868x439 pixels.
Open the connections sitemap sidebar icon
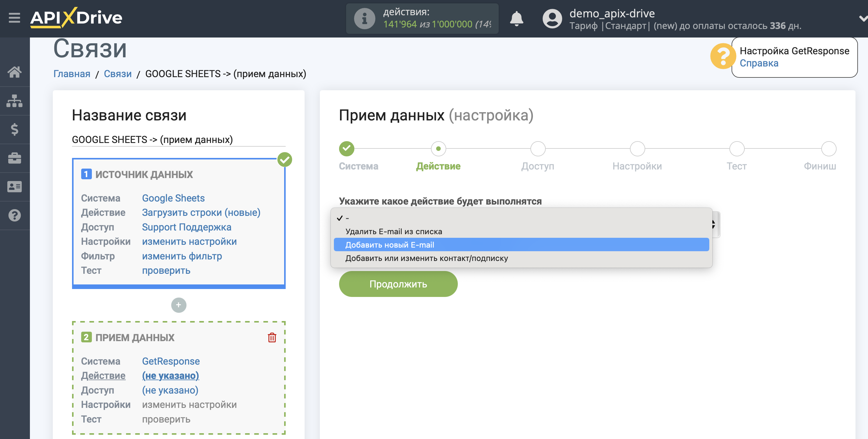14,101
